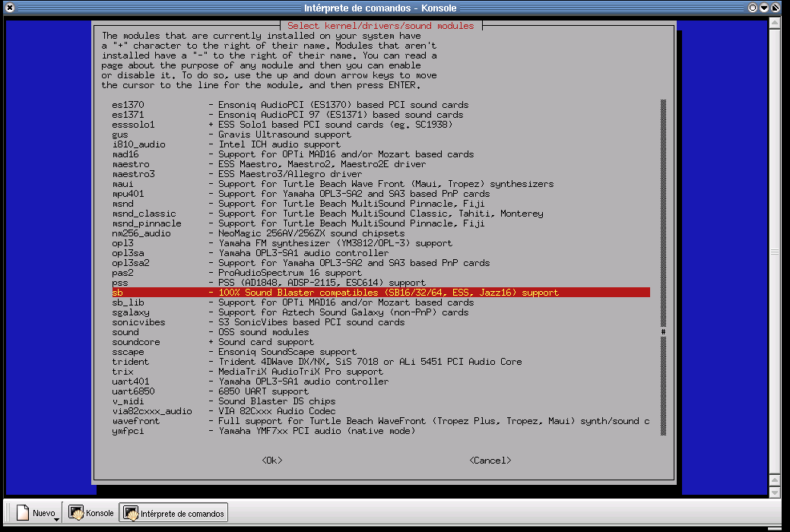
Task: Click the Nuevo new session icon
Action: (x=23, y=513)
